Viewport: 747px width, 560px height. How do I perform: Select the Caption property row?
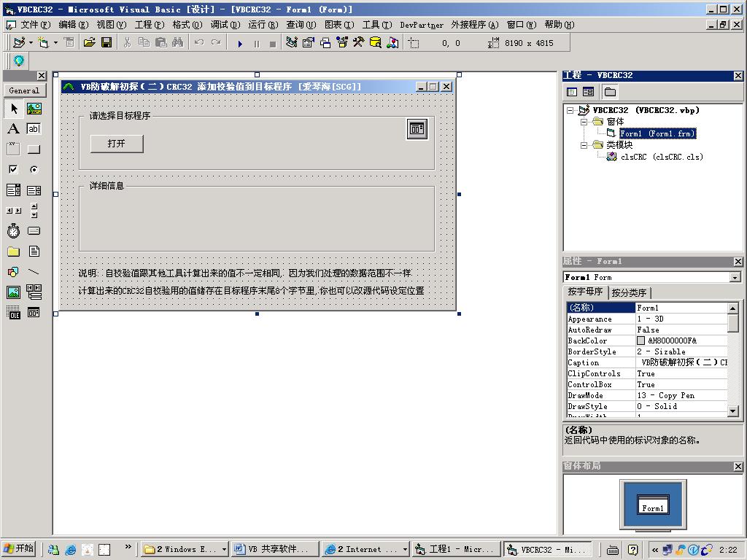[648, 362]
